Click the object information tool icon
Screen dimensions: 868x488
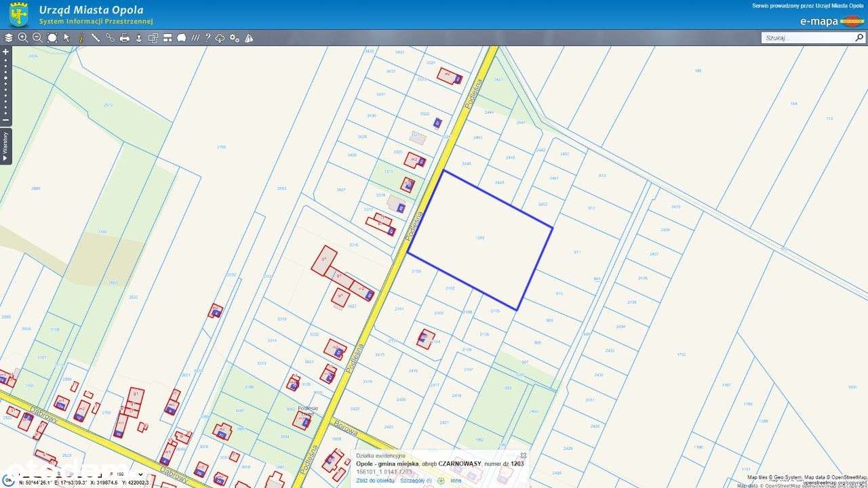(81, 38)
